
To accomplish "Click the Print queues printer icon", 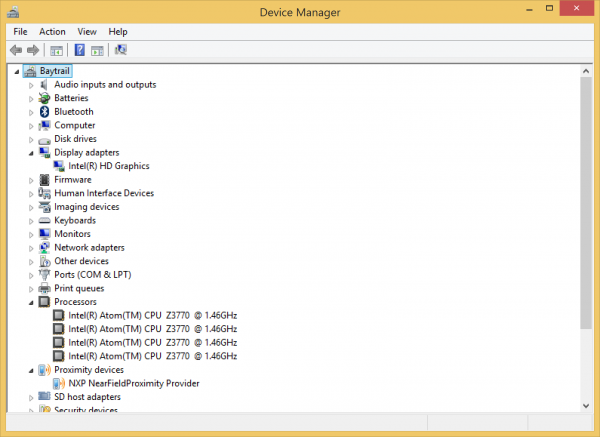I will (x=44, y=289).
